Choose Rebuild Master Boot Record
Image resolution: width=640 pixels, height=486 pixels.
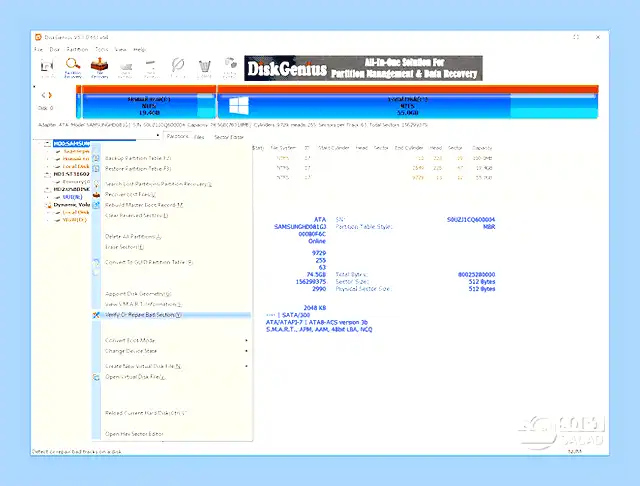click(171, 205)
